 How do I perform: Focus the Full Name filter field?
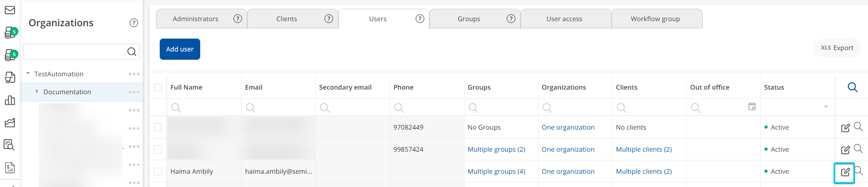tap(204, 107)
